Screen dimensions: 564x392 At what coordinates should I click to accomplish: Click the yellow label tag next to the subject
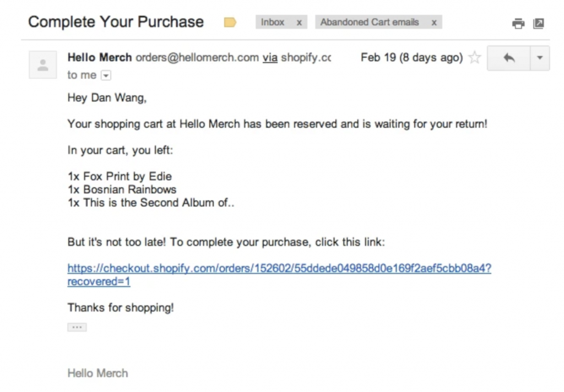pos(230,23)
